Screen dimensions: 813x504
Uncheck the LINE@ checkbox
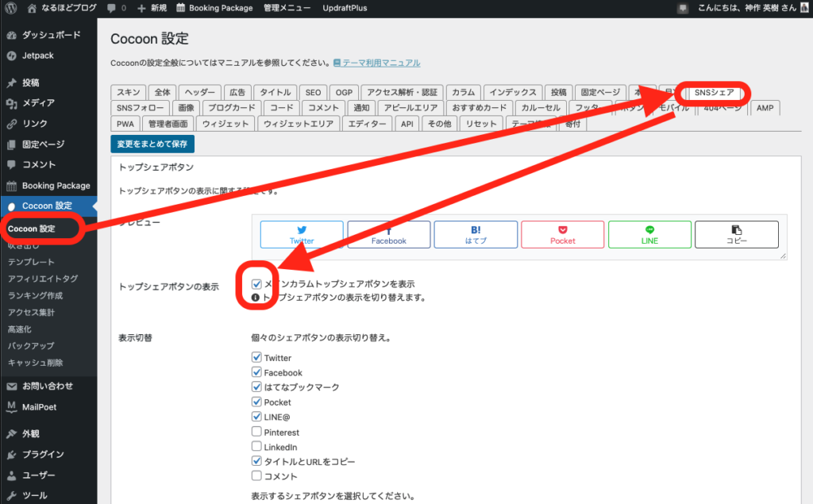pyautogui.click(x=256, y=417)
